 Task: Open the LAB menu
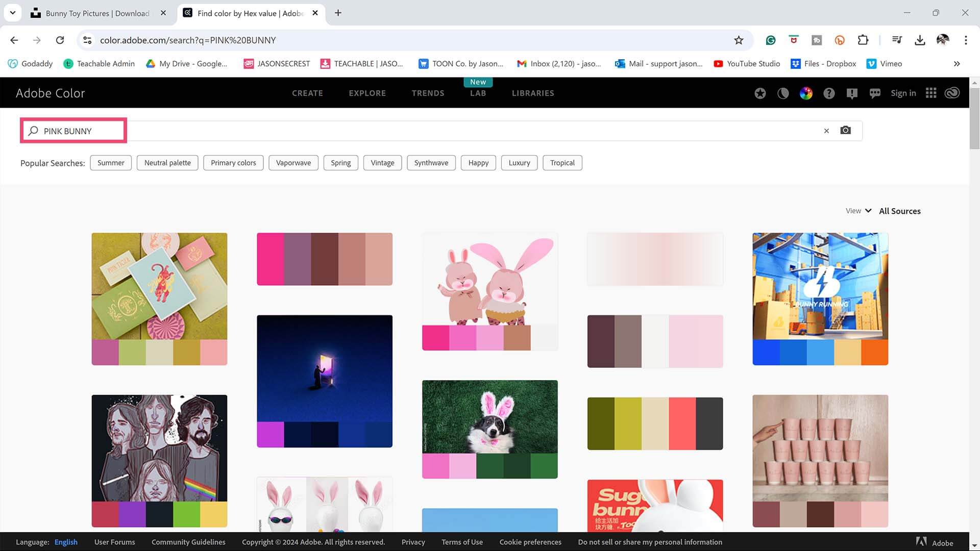[478, 93]
